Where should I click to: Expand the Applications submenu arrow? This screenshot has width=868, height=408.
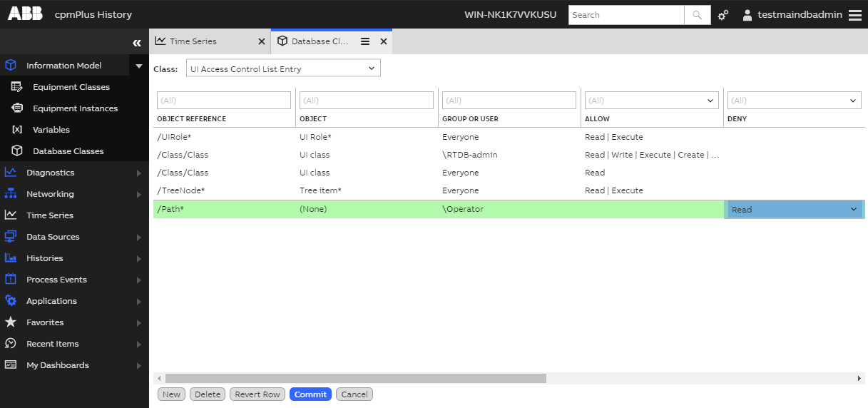[x=139, y=301]
